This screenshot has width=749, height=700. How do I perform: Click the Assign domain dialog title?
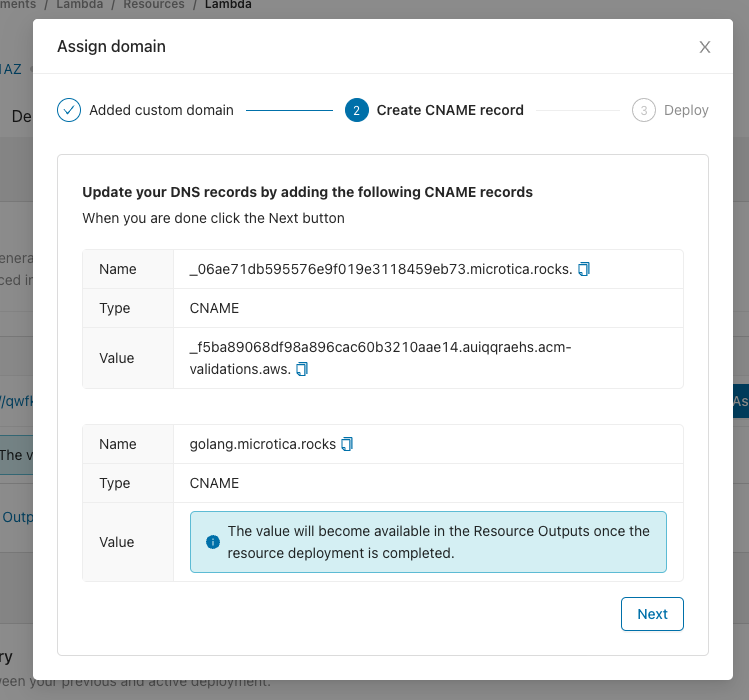(111, 46)
